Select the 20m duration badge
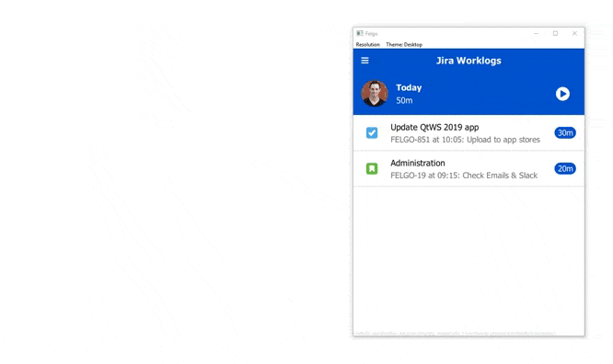The height and width of the screenshot is (364, 613). 565,169
